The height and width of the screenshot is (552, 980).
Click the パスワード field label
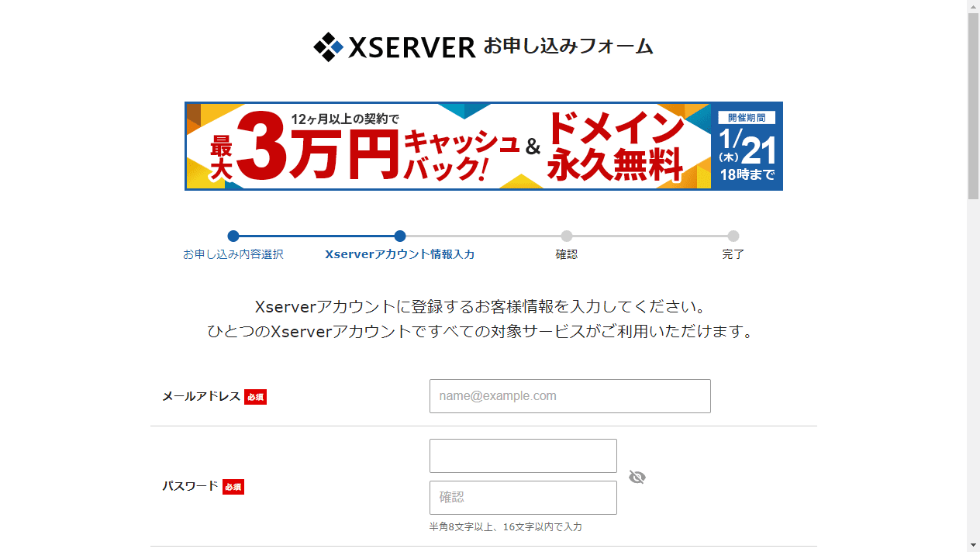coord(191,486)
